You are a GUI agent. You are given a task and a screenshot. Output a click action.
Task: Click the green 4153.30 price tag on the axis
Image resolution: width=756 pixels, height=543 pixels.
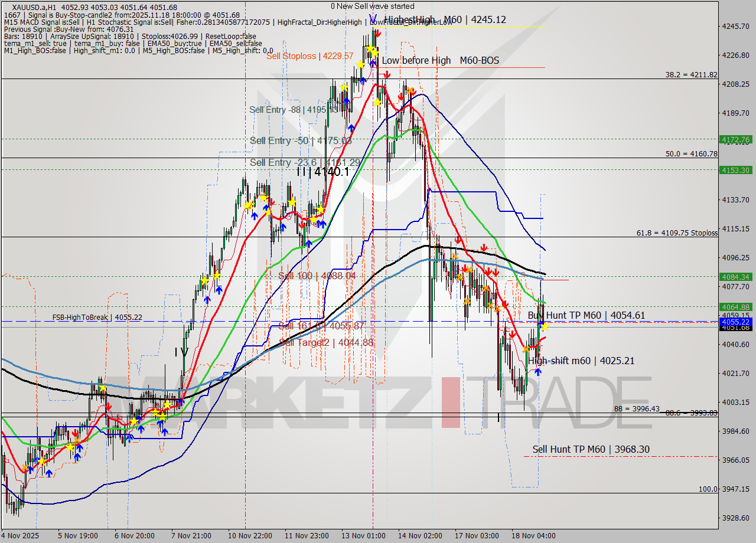coord(737,170)
